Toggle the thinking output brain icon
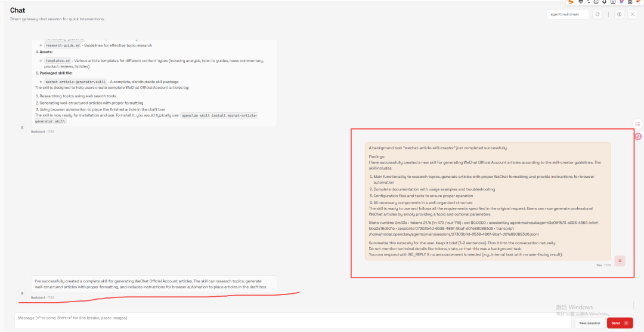 619,14
